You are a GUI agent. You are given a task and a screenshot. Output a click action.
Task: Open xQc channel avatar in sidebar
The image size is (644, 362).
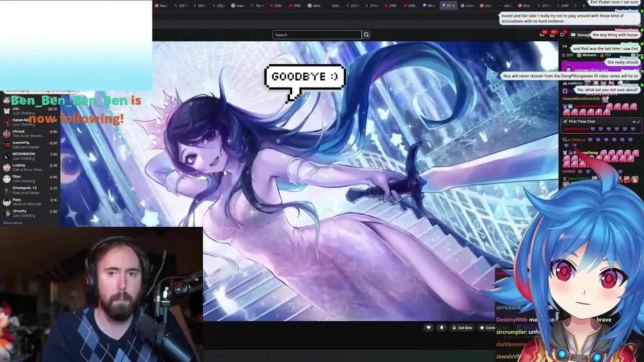(7, 111)
